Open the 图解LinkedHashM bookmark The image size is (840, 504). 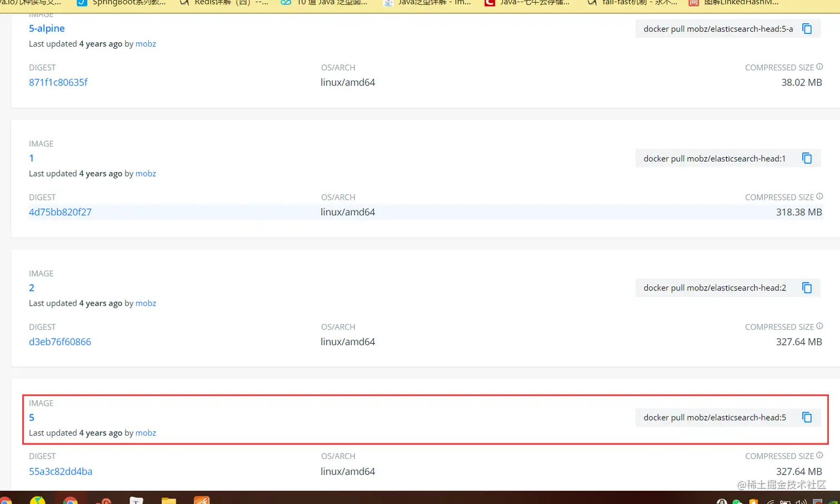point(733,3)
